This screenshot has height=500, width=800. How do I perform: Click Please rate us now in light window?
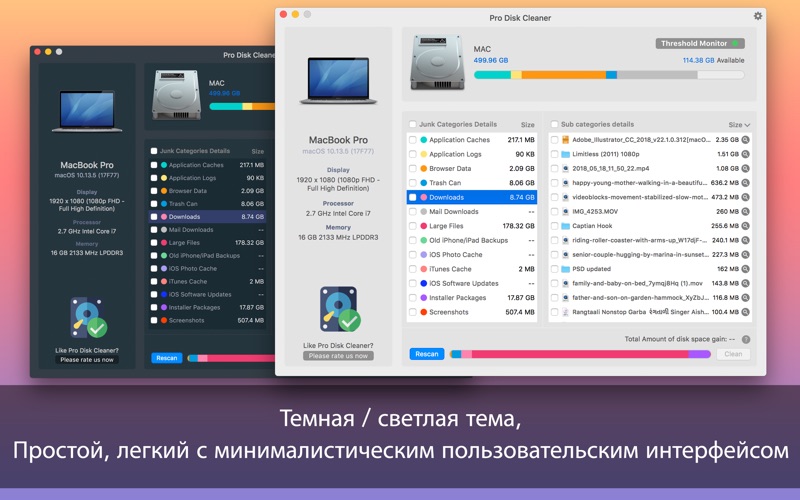point(338,356)
